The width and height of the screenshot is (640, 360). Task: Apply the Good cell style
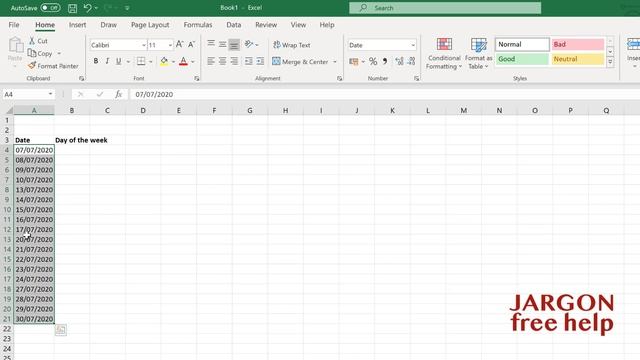pos(522,59)
